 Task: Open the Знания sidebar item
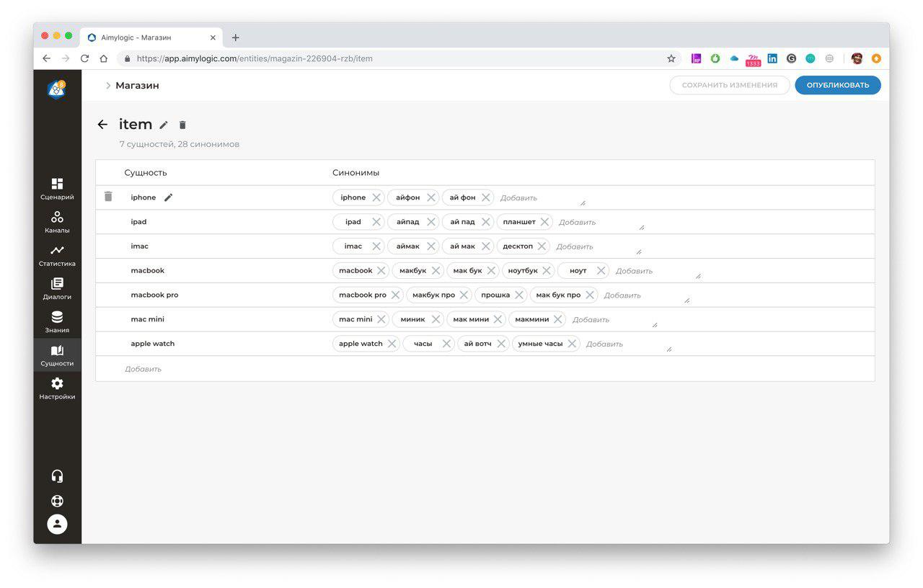click(x=57, y=321)
